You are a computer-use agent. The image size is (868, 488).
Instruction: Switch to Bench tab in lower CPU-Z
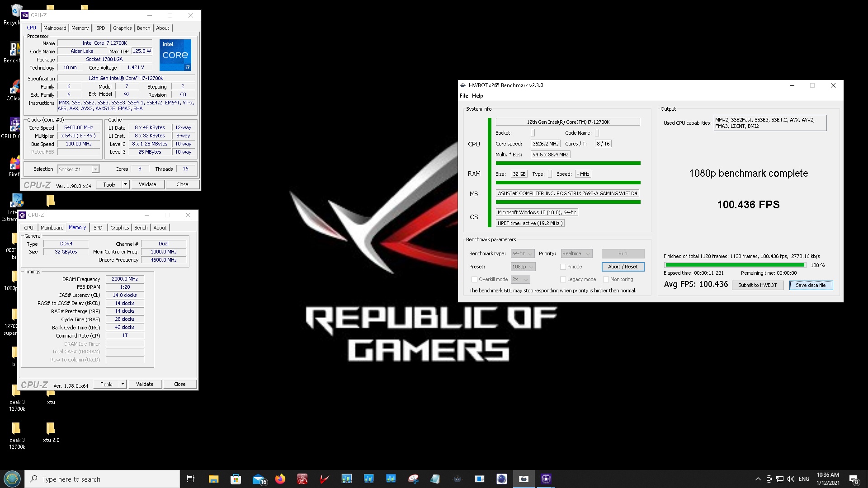pos(141,228)
